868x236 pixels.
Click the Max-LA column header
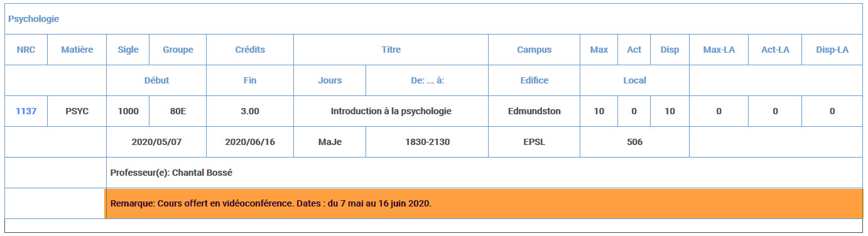[x=719, y=50]
